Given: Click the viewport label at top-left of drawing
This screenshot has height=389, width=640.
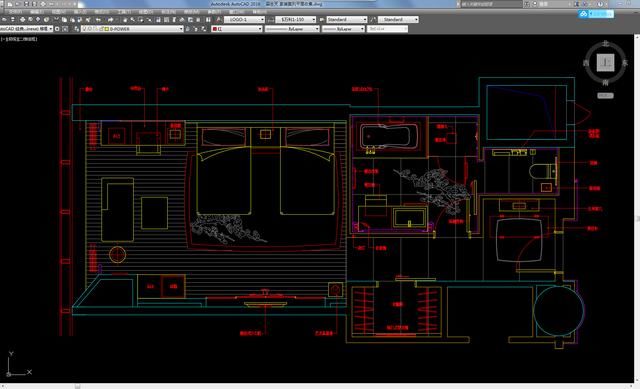Looking at the screenshot, I should click(x=19, y=39).
